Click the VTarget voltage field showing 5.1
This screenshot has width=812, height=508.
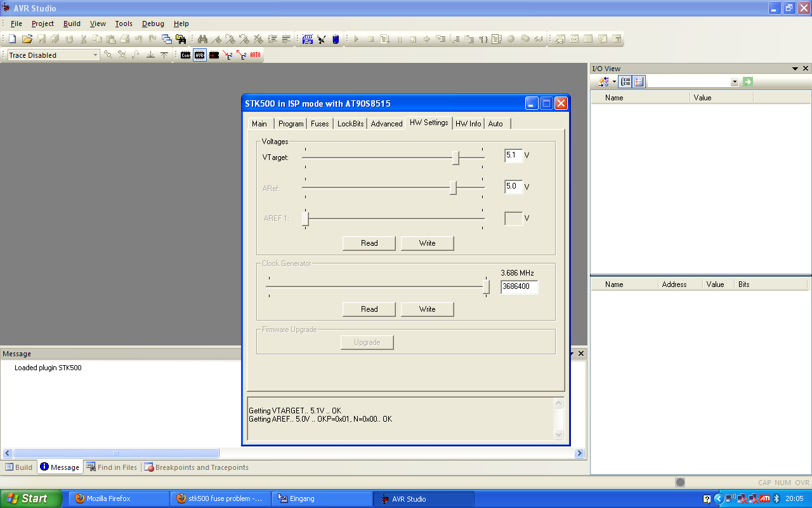514,156
